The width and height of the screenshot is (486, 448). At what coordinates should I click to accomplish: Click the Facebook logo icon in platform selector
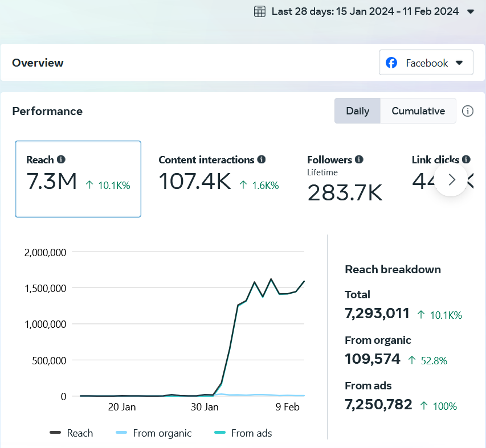click(x=391, y=63)
